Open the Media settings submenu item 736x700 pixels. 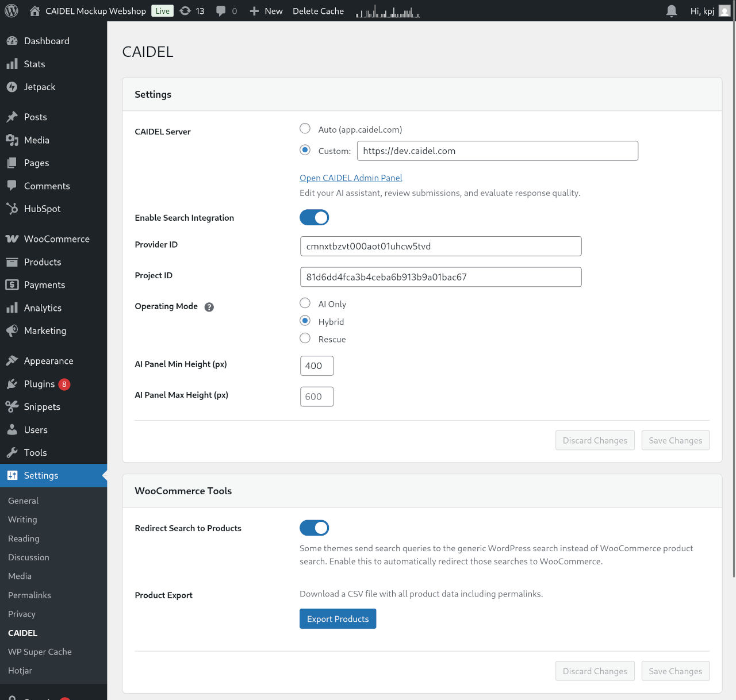point(20,576)
